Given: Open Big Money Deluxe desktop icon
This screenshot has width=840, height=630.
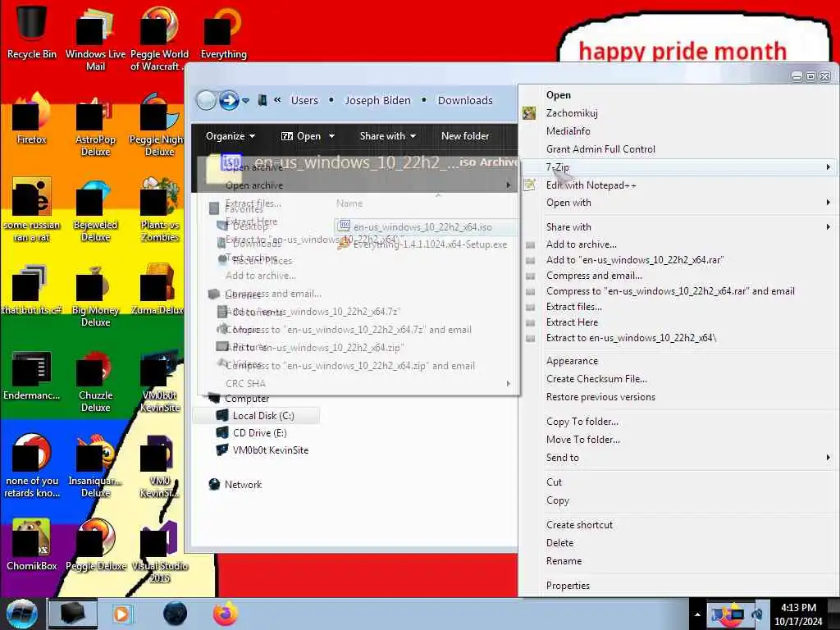Looking at the screenshot, I should (x=95, y=295).
